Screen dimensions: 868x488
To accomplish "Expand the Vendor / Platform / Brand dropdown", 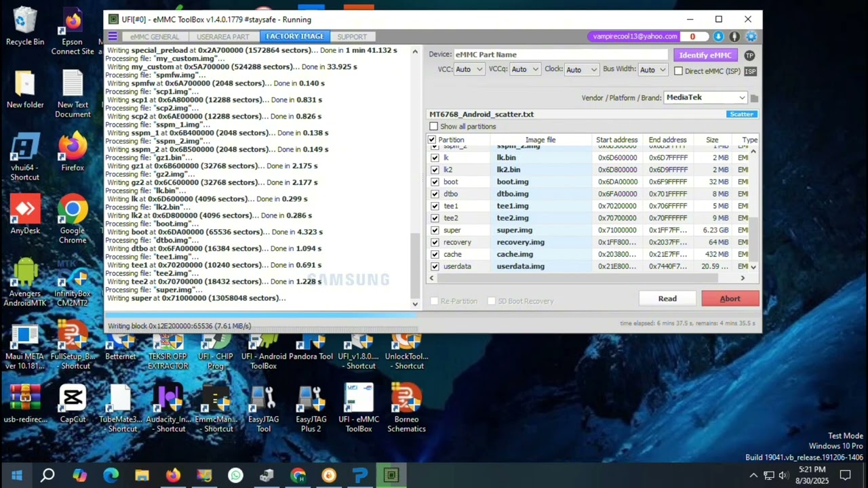I will click(705, 98).
